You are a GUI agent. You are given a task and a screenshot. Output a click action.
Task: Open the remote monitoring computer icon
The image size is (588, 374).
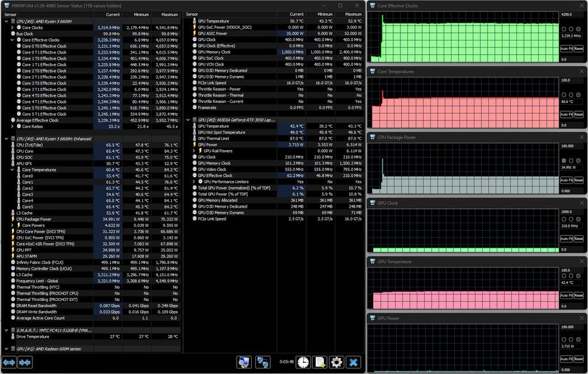click(x=244, y=362)
